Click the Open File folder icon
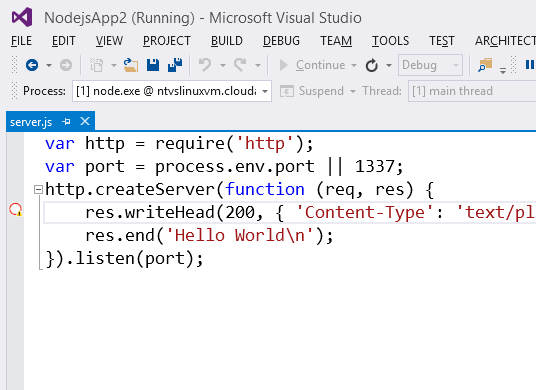The width and height of the screenshot is (536, 390). (131, 65)
